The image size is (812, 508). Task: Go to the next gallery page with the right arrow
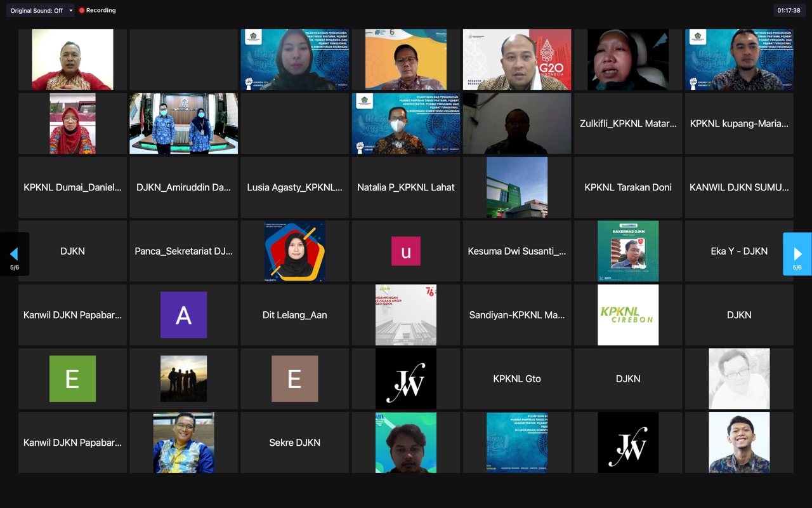click(x=797, y=254)
